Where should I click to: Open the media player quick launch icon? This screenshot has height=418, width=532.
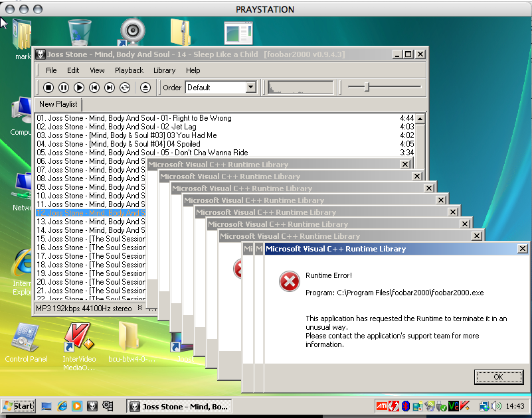[x=77, y=406]
